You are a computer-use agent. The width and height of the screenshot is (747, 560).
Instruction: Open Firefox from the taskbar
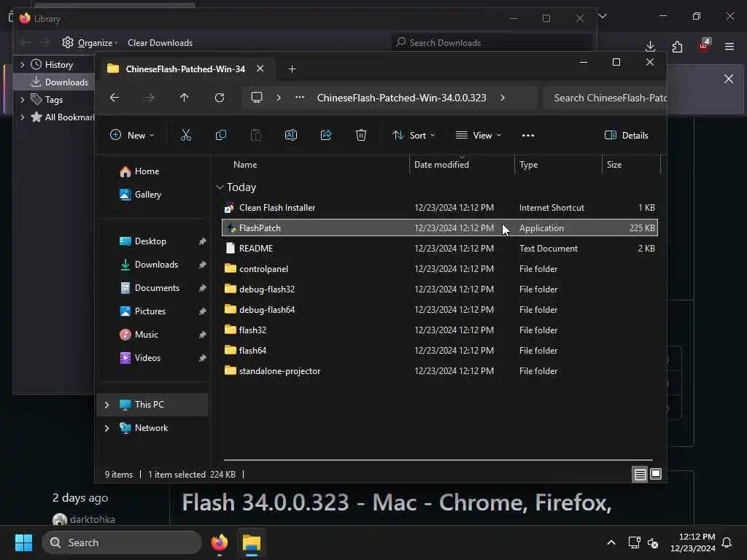coord(220,542)
